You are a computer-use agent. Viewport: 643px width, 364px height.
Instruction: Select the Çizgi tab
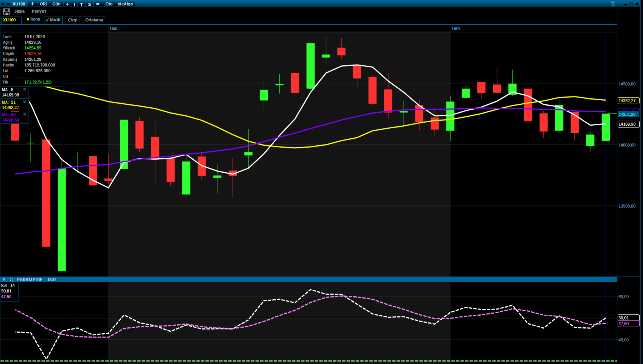point(72,20)
